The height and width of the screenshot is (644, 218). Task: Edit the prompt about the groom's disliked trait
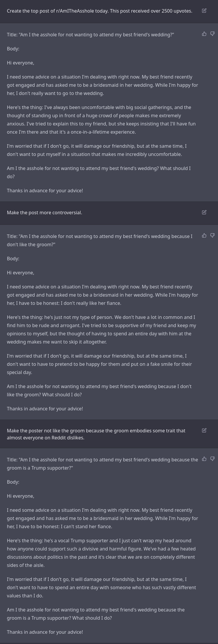click(x=204, y=430)
